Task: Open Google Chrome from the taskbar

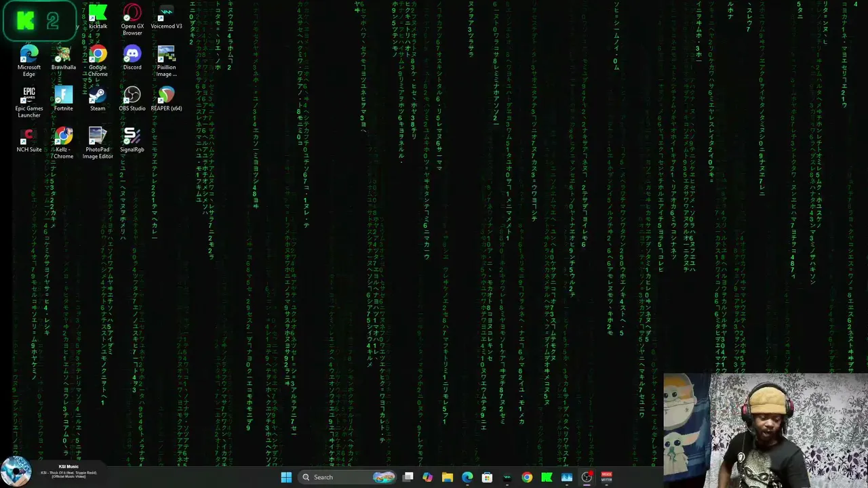Action: point(527,477)
